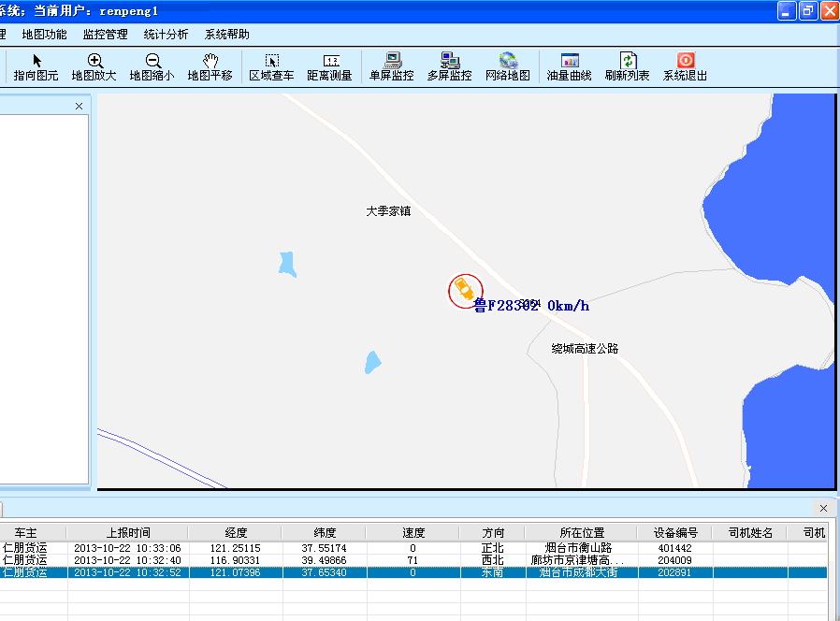
Task: Pick the 距离测量 distance measure tool
Action: 329,67
